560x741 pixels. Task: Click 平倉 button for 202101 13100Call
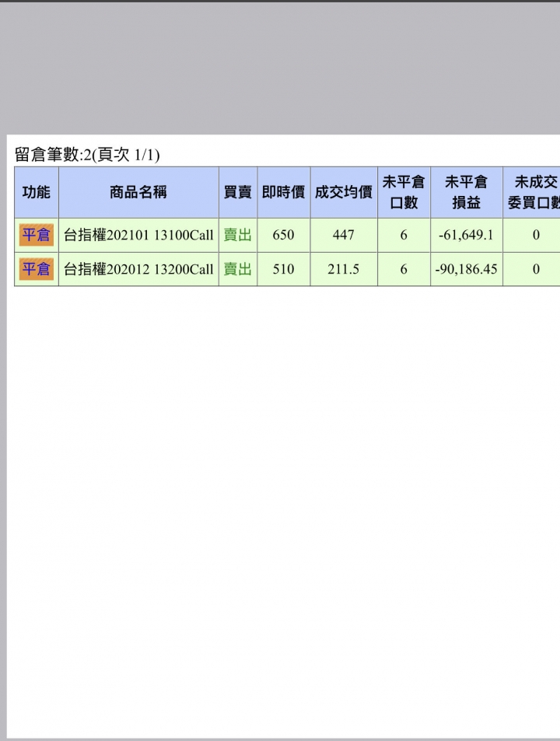click(x=37, y=235)
